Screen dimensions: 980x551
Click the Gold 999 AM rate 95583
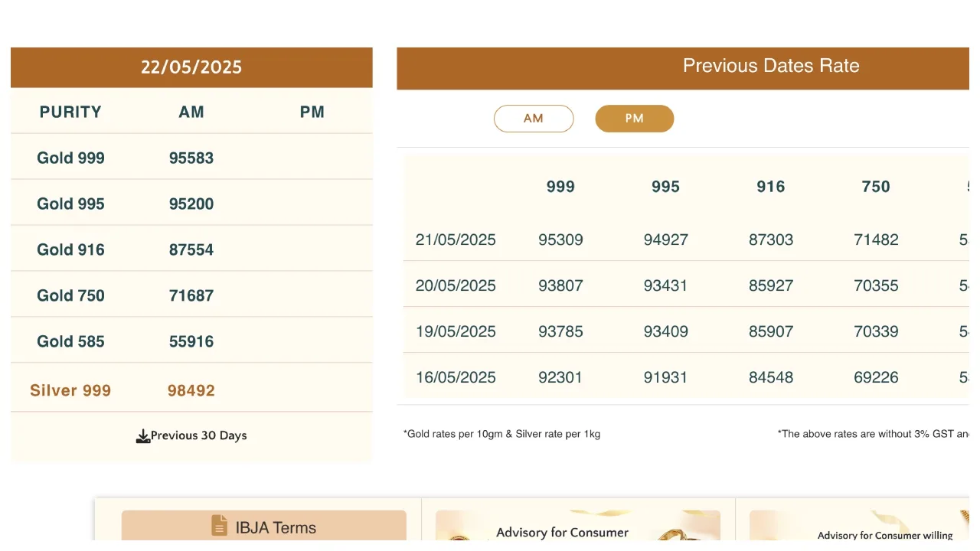pyautogui.click(x=191, y=158)
